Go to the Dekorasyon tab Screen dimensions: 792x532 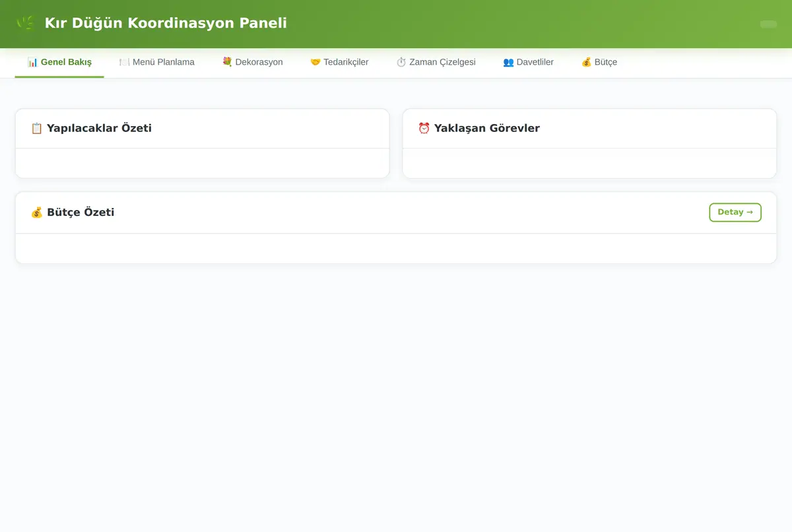pyautogui.click(x=252, y=62)
